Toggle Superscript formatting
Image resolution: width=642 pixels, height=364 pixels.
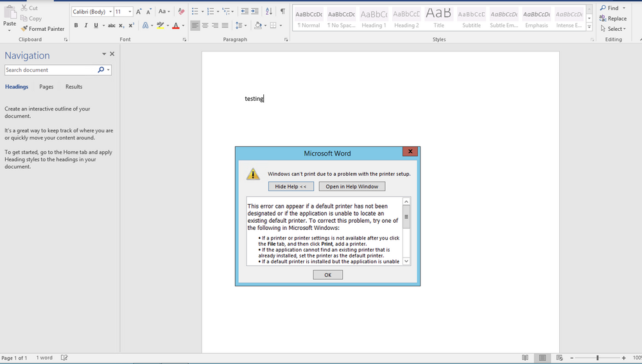click(x=132, y=26)
